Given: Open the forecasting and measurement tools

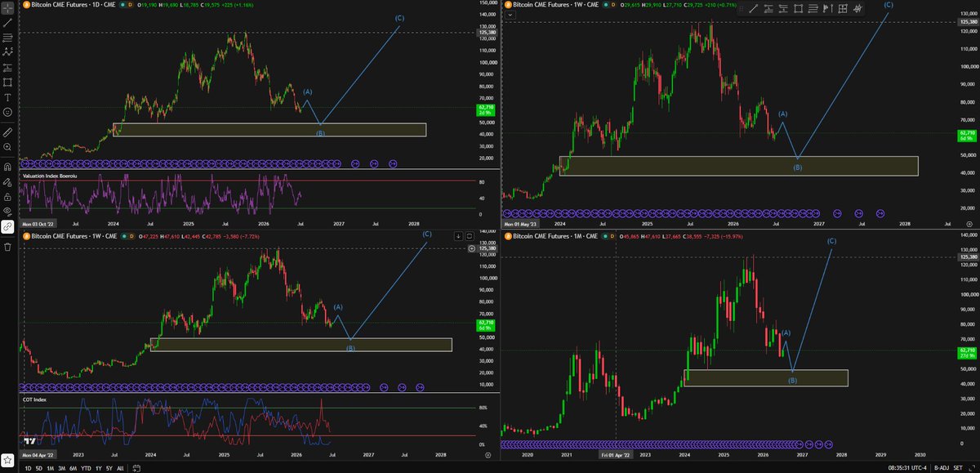Looking at the screenshot, I should (7, 67).
